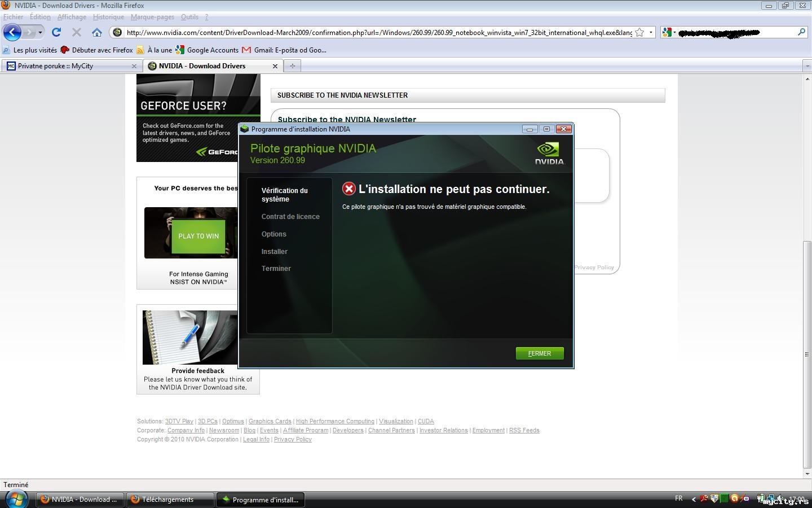This screenshot has height=508, width=812.
Task: Switch to NVIDIA Download taskbar button
Action: tap(79, 500)
